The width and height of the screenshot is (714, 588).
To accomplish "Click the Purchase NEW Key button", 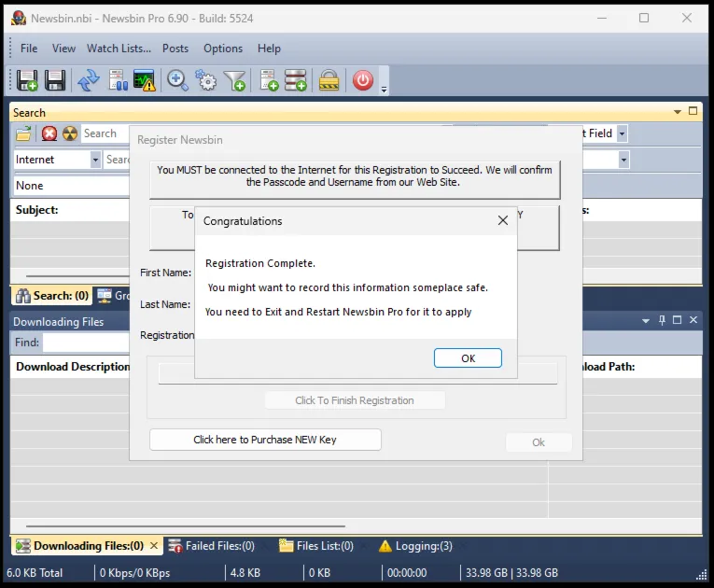I will [265, 440].
